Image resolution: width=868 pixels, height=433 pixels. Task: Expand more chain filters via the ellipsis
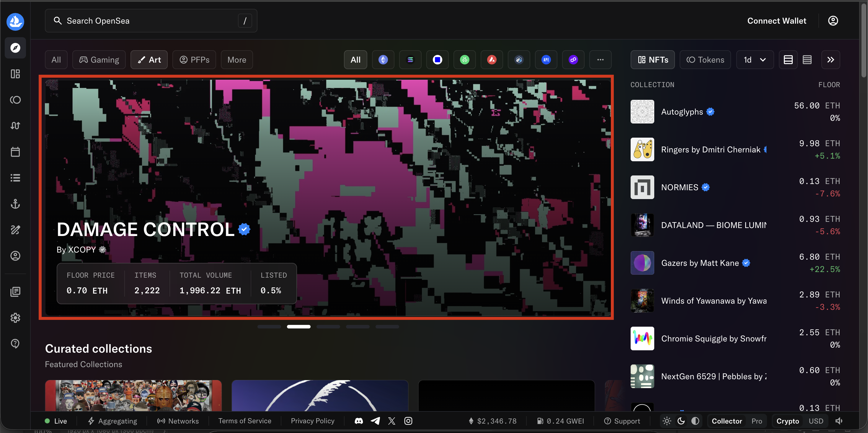pos(601,60)
